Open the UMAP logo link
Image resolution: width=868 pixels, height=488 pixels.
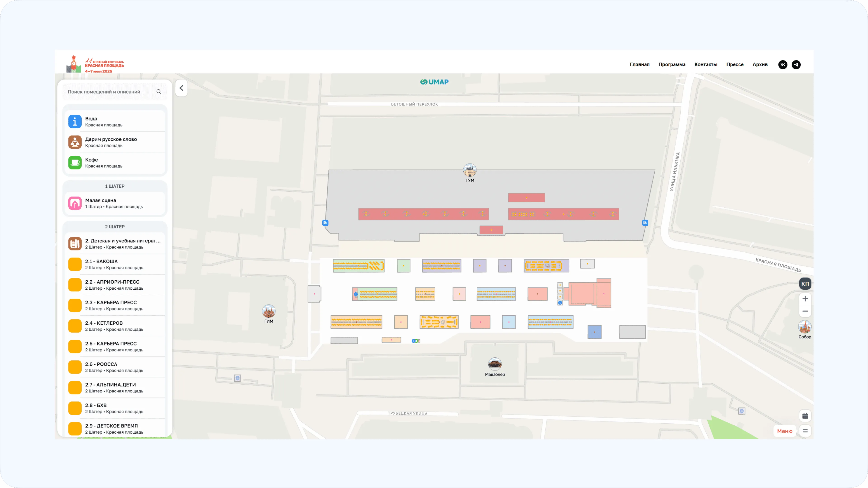pos(434,82)
